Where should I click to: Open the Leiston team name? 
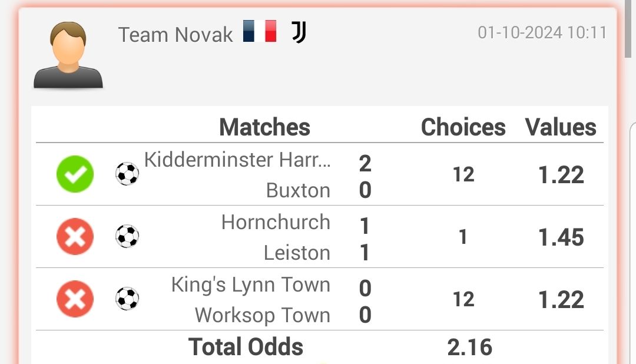coord(297,253)
